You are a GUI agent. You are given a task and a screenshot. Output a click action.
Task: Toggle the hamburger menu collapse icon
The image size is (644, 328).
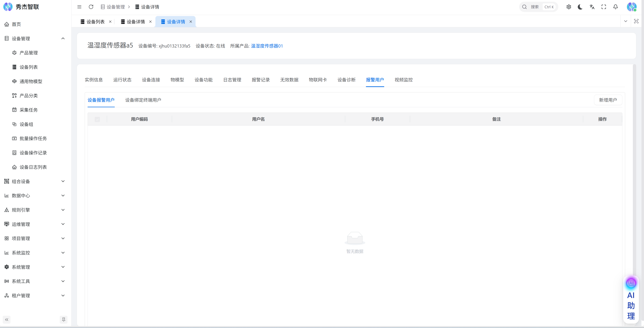click(x=79, y=7)
